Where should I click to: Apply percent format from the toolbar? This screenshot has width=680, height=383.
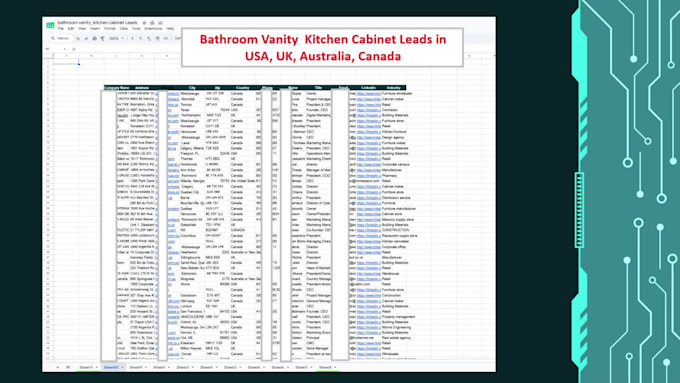coord(141,38)
